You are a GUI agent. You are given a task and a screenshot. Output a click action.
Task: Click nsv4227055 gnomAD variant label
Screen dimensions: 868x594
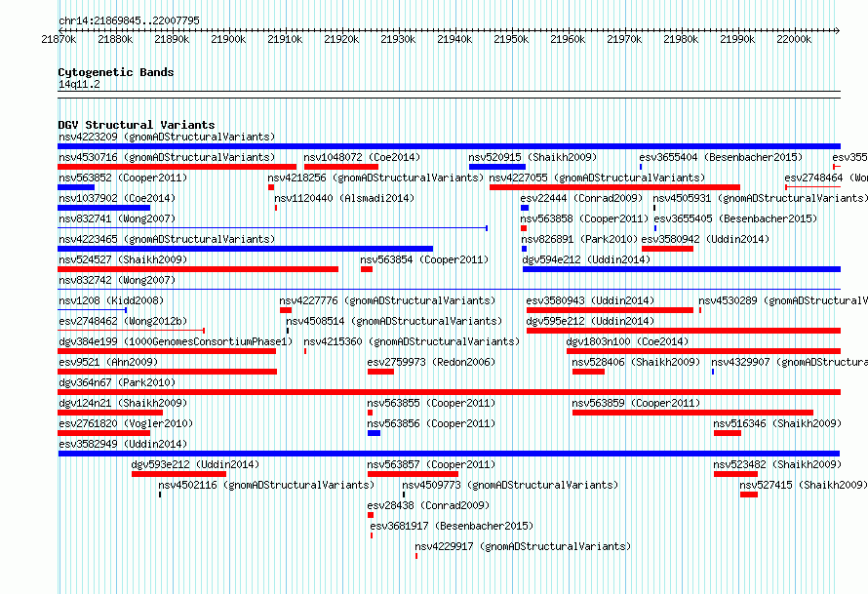click(x=597, y=178)
